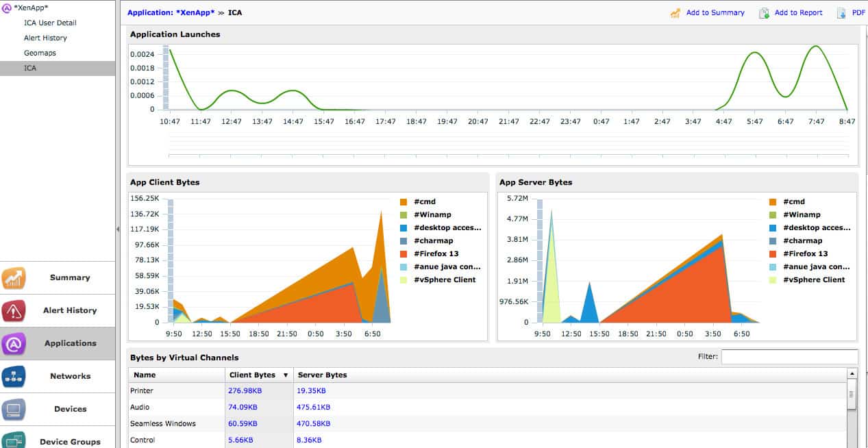Click Printer client bytes 276.98KB
868x448 pixels.
pos(245,390)
